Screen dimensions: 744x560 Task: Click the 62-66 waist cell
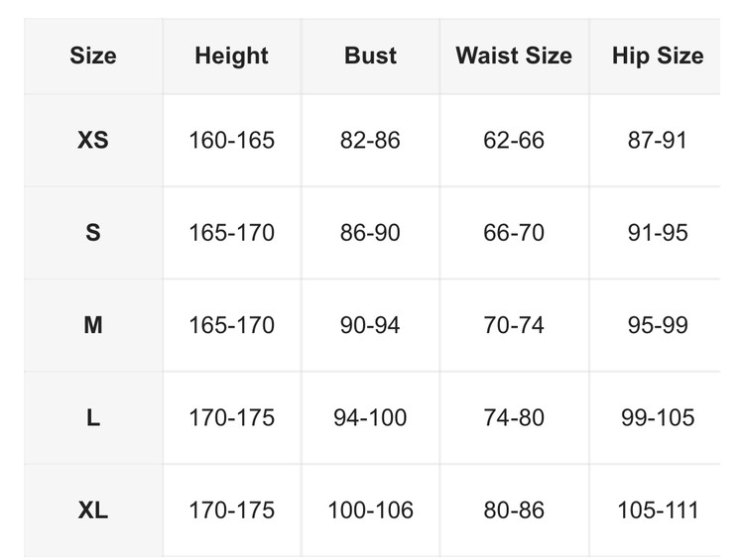pyautogui.click(x=514, y=141)
